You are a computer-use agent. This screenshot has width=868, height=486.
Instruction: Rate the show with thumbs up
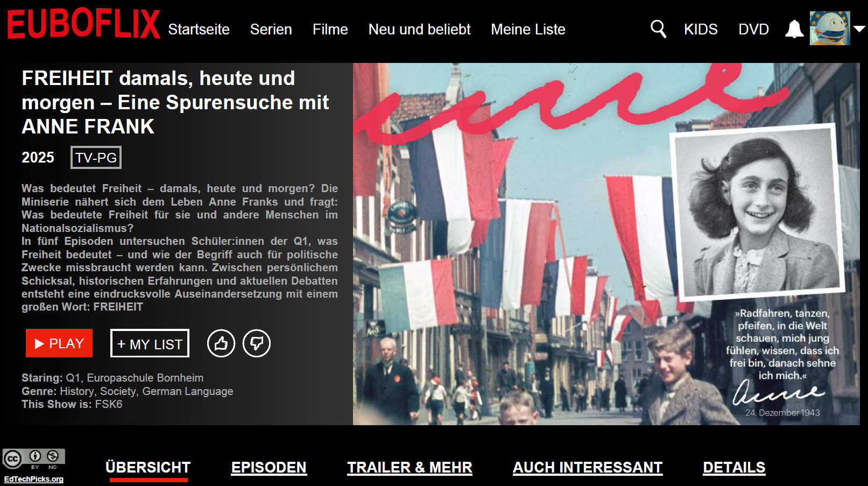coord(221,343)
